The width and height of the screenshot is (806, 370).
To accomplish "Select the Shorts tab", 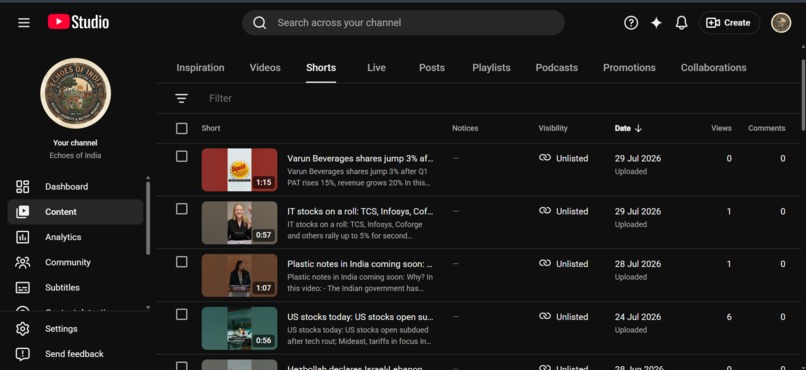I will tap(321, 68).
